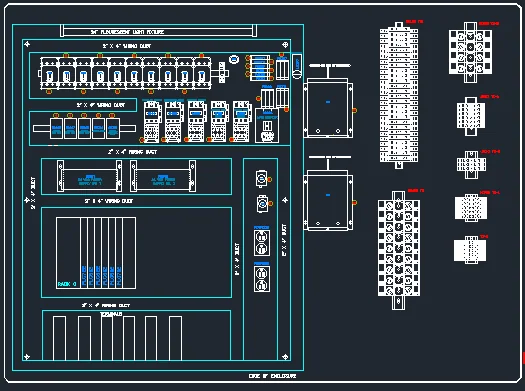Select the power supply No. 2 block
The image size is (525, 391).
(x=163, y=176)
